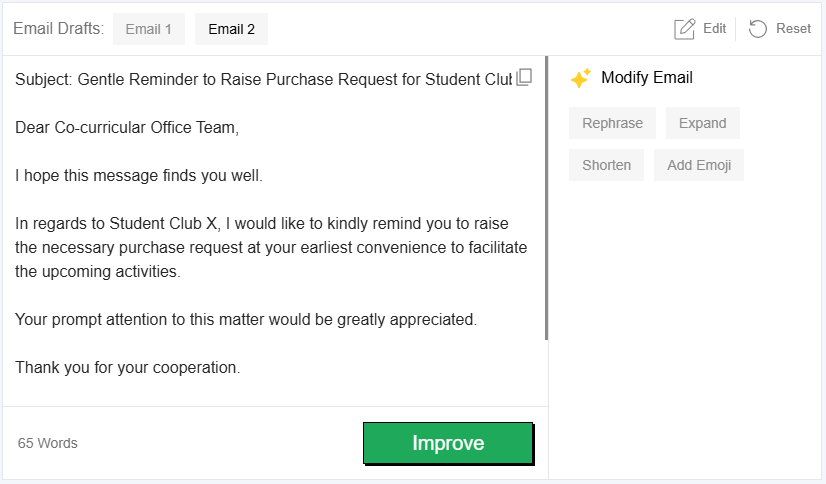This screenshot has width=826, height=484.
Task: Place cursor in the Student Club X paragraph
Action: pos(270,247)
